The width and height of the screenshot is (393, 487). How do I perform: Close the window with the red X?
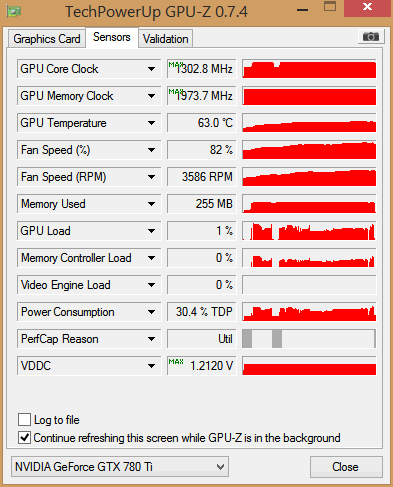(367, 7)
